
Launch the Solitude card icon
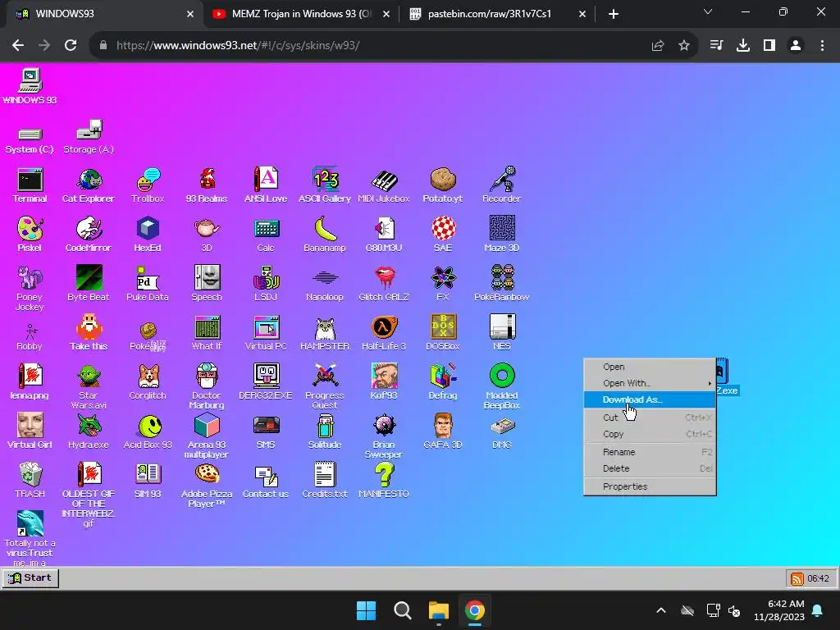[325, 431]
